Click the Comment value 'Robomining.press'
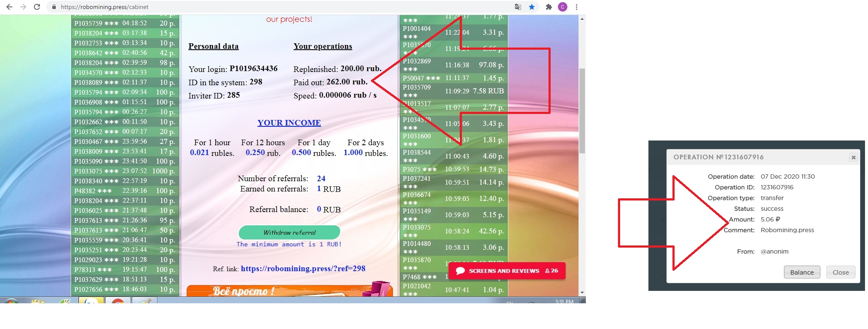 click(x=787, y=230)
